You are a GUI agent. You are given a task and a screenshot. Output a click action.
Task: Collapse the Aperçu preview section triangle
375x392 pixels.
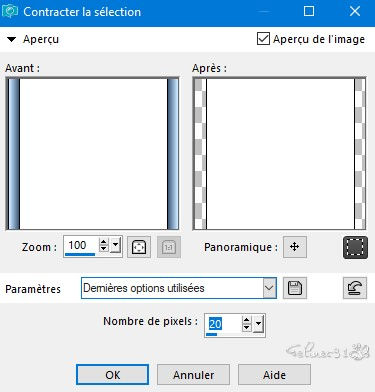click(x=12, y=39)
